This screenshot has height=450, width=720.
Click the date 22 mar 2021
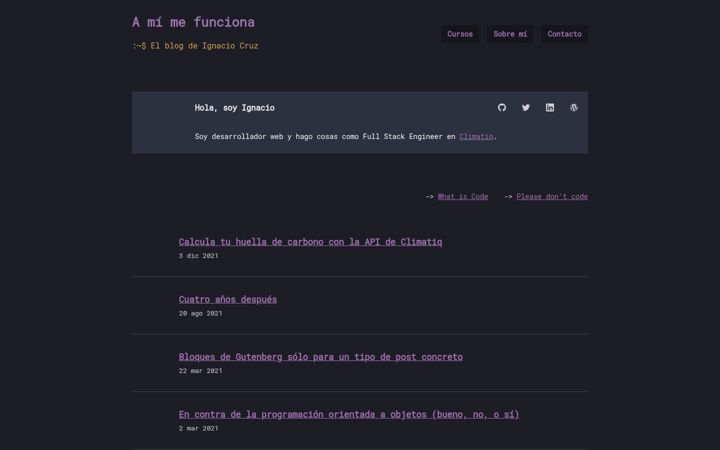tap(200, 371)
